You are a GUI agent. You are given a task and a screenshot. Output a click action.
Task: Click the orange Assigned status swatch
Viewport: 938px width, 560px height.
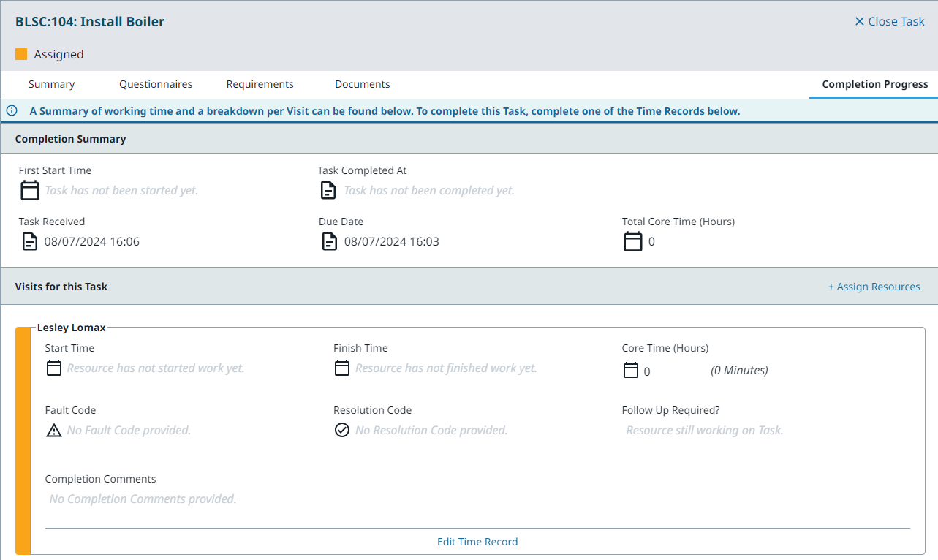click(21, 54)
